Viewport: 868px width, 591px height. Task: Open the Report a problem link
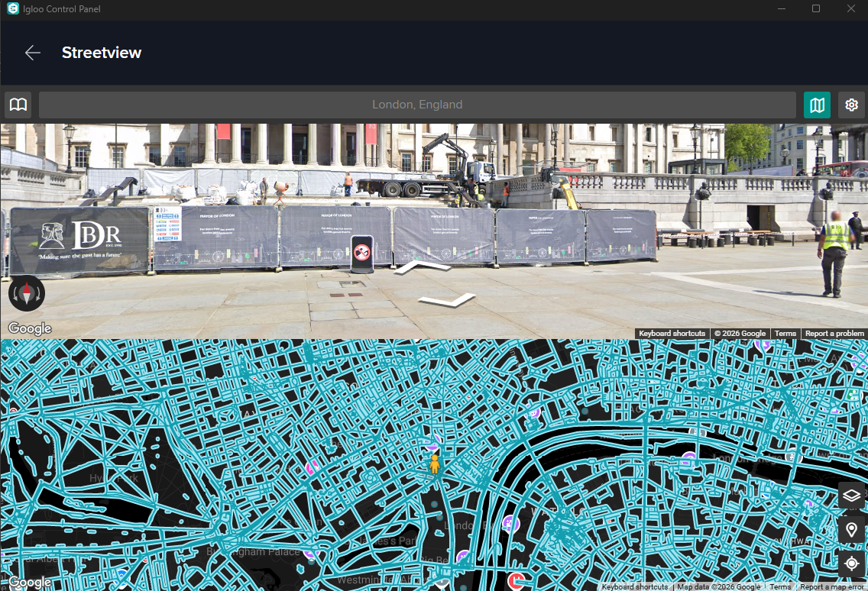tap(834, 333)
